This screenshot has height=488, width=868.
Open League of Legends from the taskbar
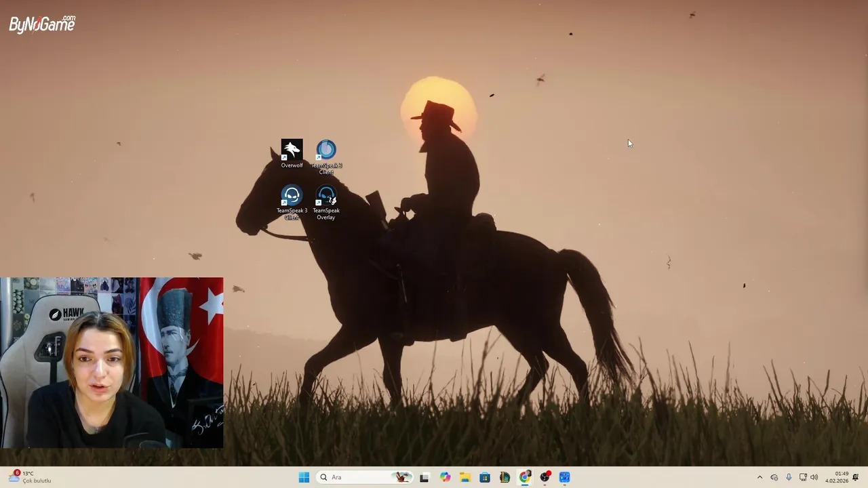[x=505, y=477]
